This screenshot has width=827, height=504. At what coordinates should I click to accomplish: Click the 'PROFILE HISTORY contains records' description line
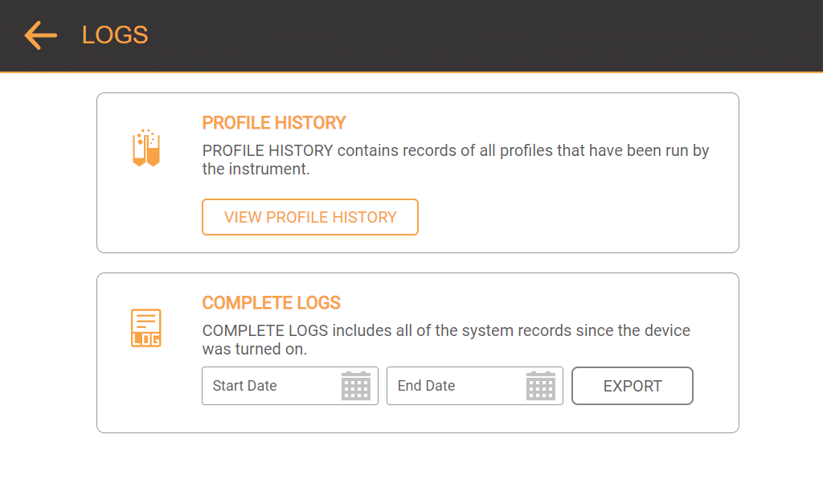(x=455, y=151)
